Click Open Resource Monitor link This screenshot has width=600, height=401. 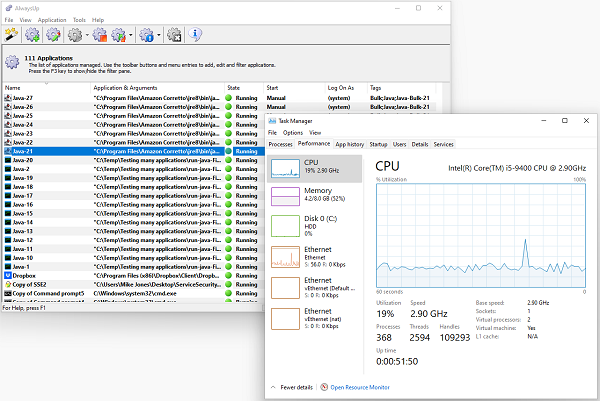coord(363,386)
